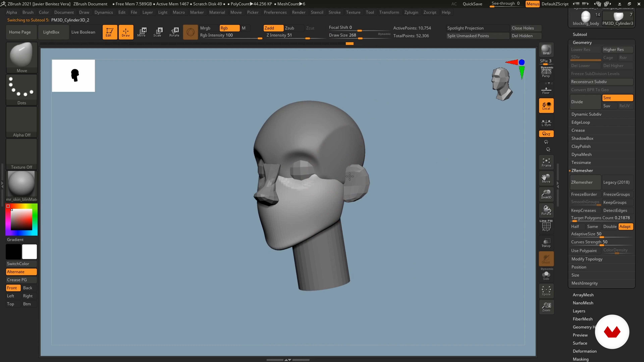Open the Stroke menu
644x362 pixels.
[335, 12]
